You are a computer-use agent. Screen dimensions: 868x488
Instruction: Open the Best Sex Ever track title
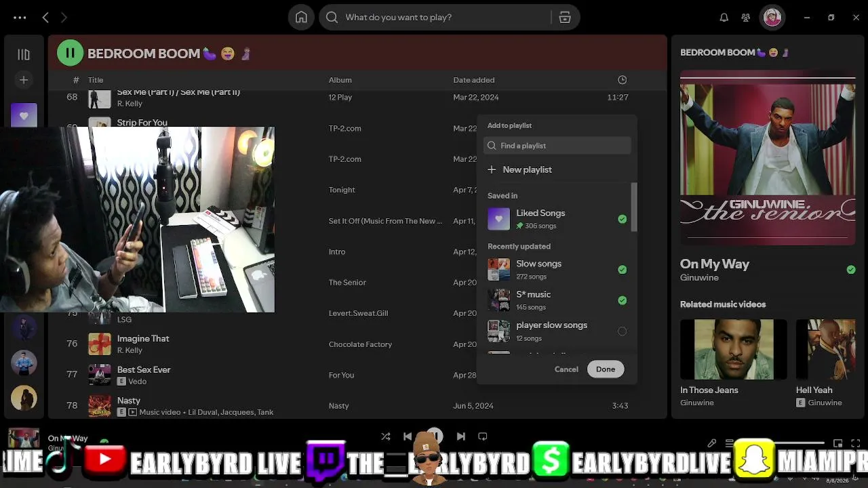pyautogui.click(x=144, y=370)
